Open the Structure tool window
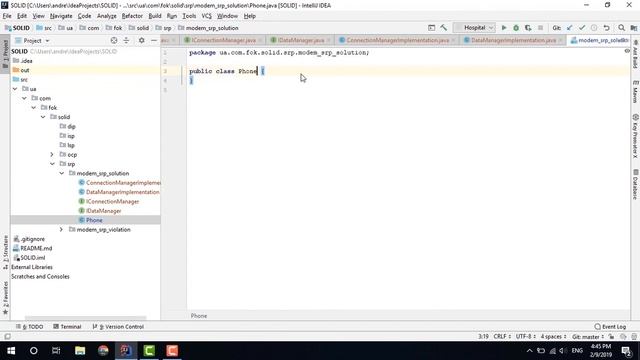This screenshot has height=360, width=640. click(x=5, y=252)
